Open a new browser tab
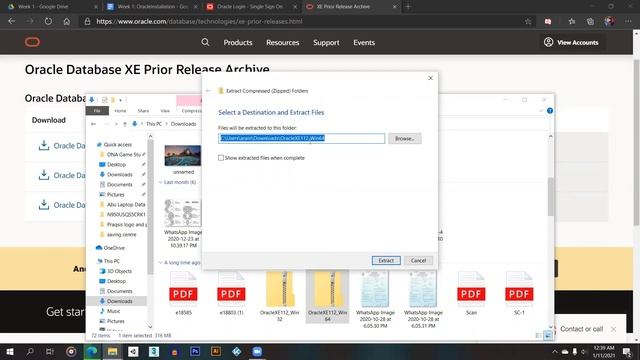The image size is (640, 360). pyautogui.click(x=408, y=7)
